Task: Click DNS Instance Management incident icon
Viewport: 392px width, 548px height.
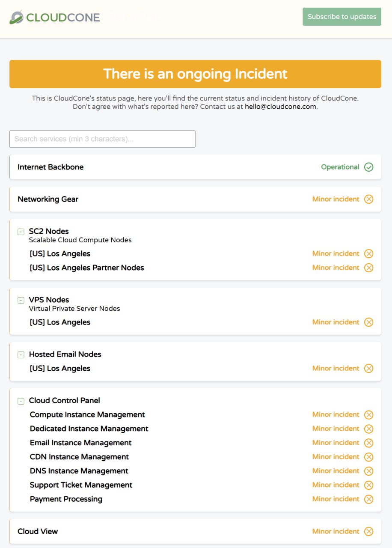Action: pyautogui.click(x=368, y=471)
